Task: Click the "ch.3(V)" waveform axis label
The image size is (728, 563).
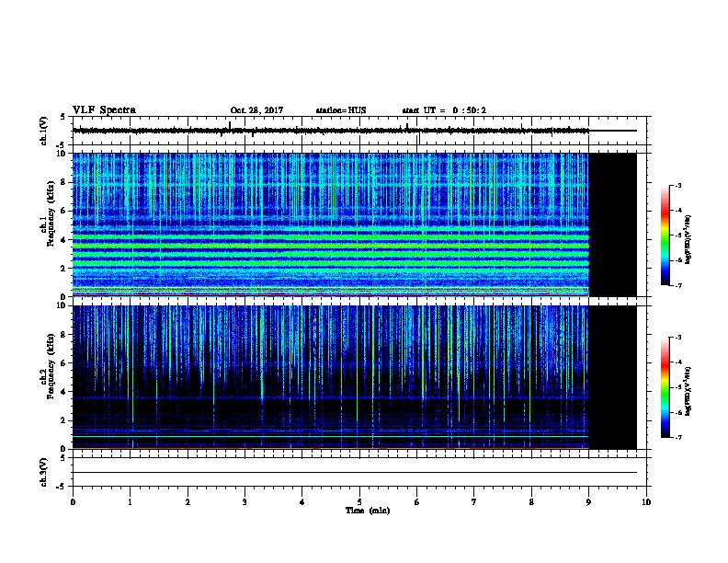Action: pos(43,472)
